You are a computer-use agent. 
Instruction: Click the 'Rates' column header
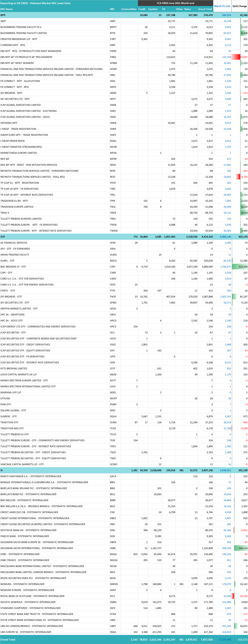pyautogui.click(x=188, y=9)
